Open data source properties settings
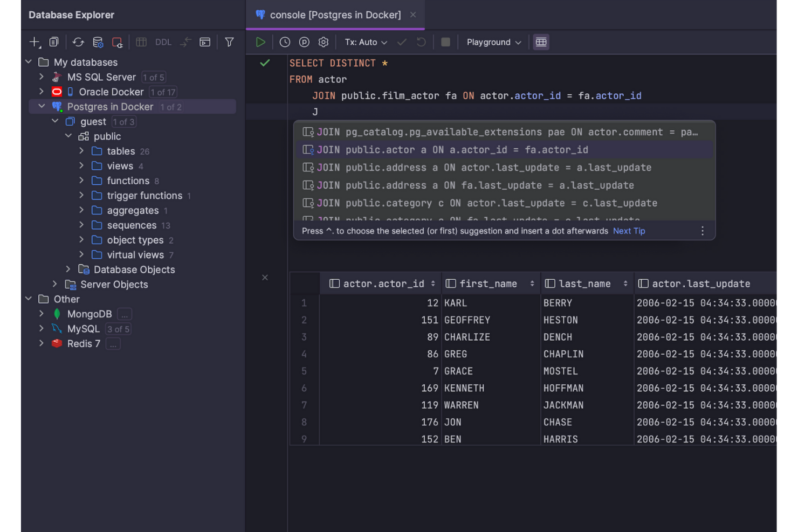This screenshot has height=532, width=798. pos(98,42)
